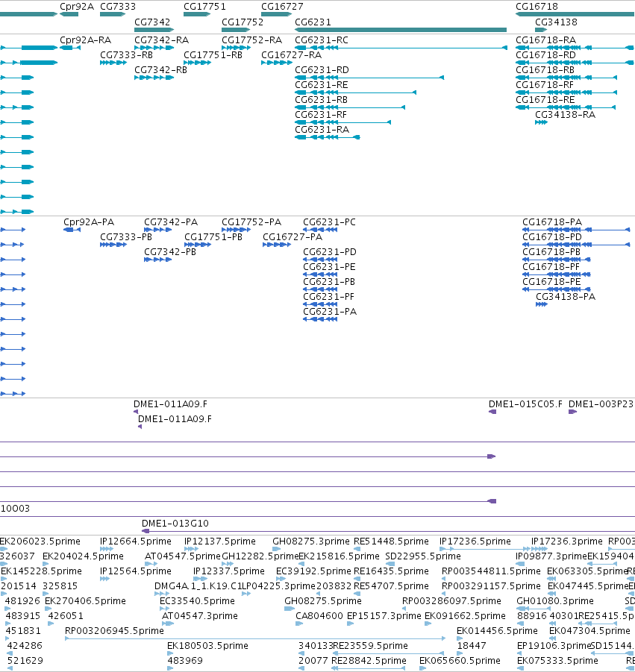The image size is (635, 672).
Task: Click protein label CG6231-PF
Action: tap(328, 297)
